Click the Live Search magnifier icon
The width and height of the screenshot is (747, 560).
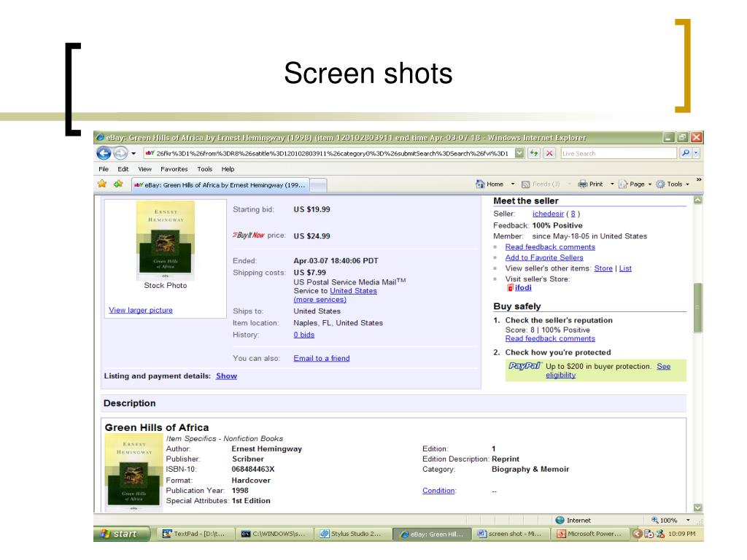pyautogui.click(x=685, y=153)
